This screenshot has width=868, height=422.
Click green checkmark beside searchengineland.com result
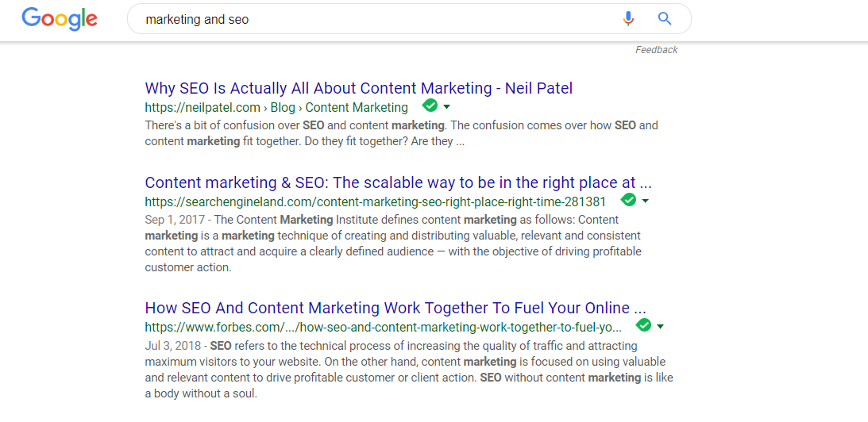(x=628, y=200)
